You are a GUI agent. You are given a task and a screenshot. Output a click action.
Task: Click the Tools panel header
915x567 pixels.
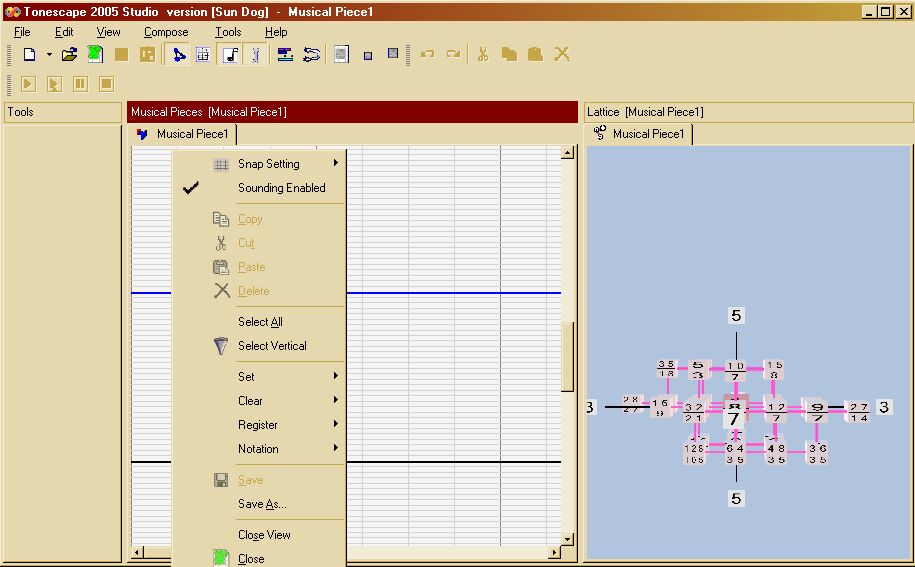point(62,112)
